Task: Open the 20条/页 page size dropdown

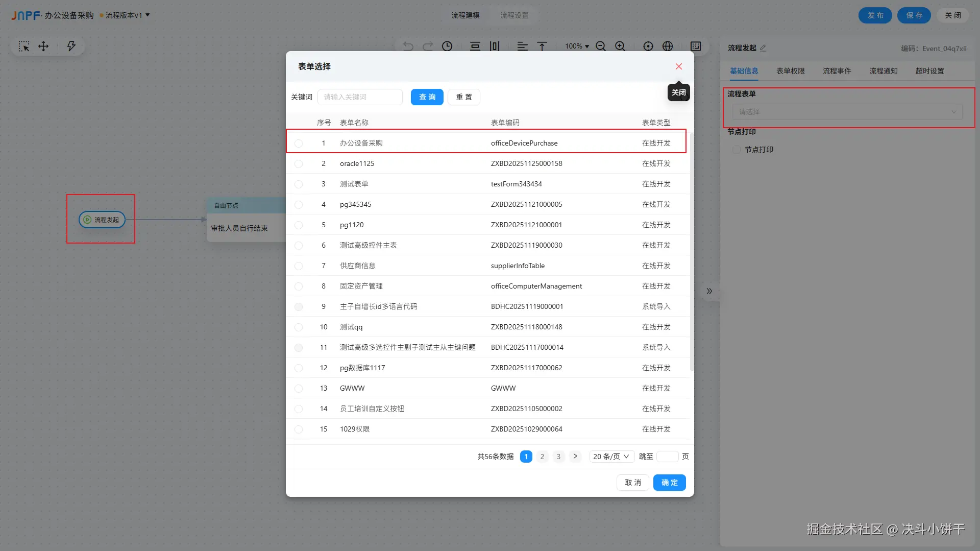Action: (x=611, y=457)
